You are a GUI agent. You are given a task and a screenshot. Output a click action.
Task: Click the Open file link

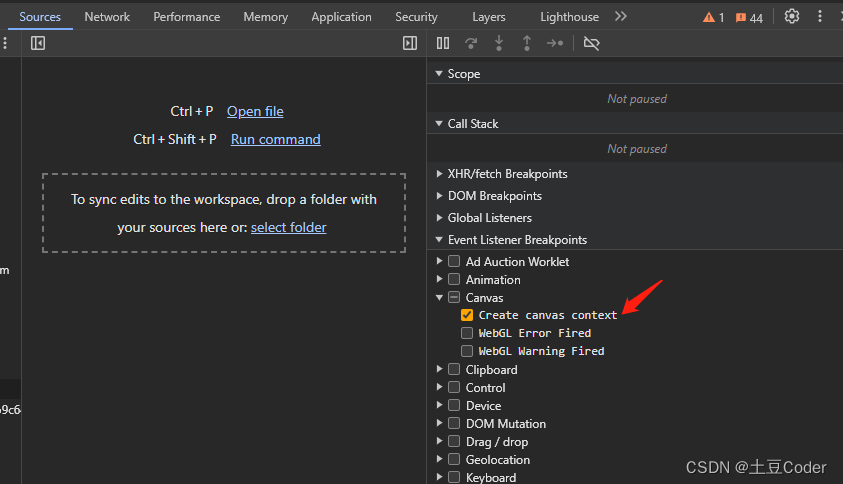click(255, 111)
